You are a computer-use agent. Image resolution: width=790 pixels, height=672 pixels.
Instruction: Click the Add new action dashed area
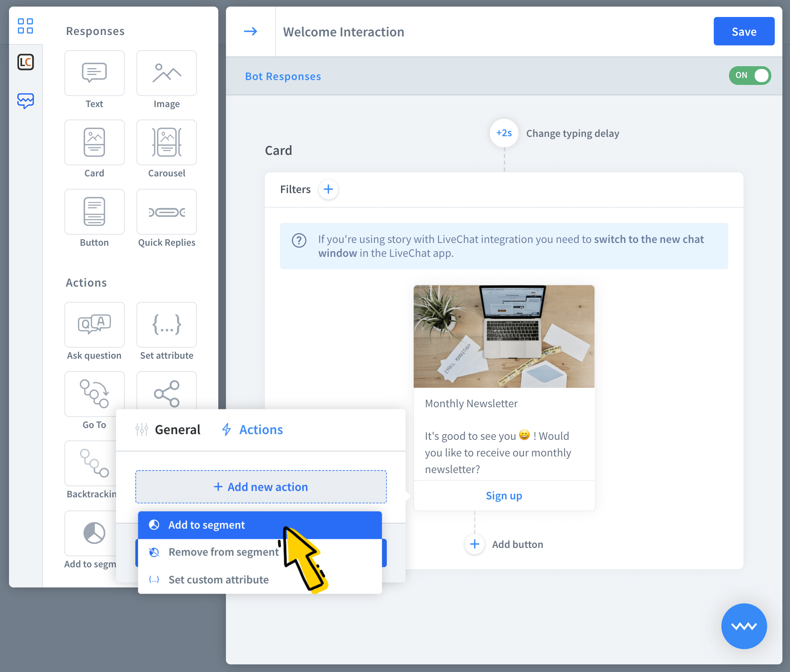point(261,487)
